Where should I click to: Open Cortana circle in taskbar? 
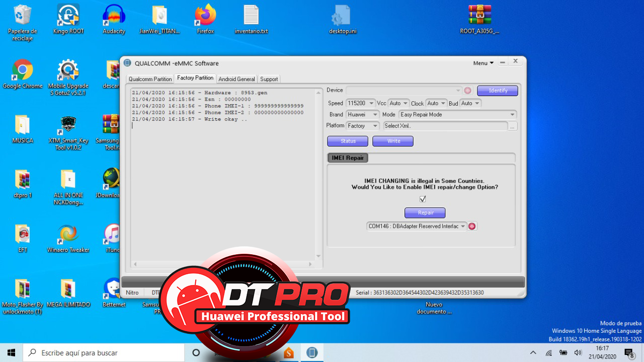click(x=196, y=352)
